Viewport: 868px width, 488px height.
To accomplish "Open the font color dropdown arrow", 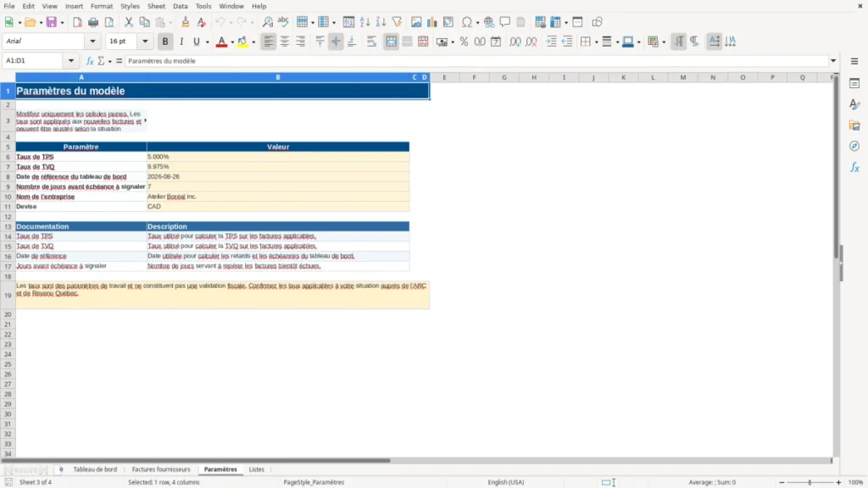I will pos(232,42).
